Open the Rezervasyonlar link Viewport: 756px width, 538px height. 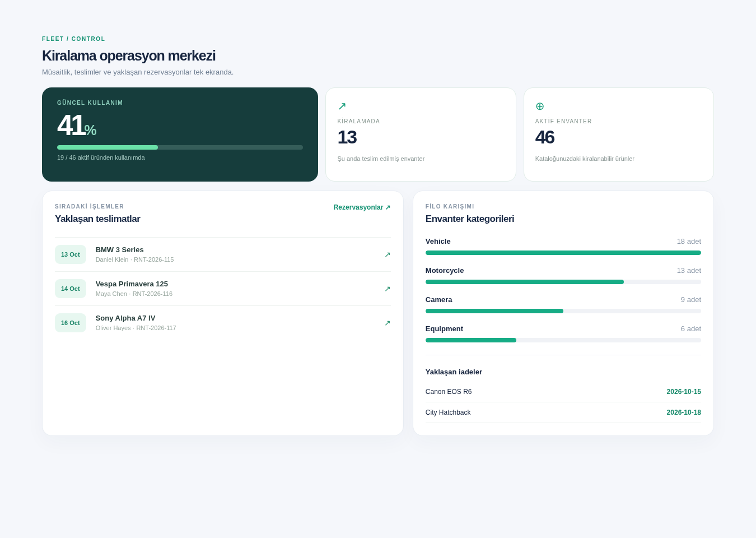pos(362,207)
